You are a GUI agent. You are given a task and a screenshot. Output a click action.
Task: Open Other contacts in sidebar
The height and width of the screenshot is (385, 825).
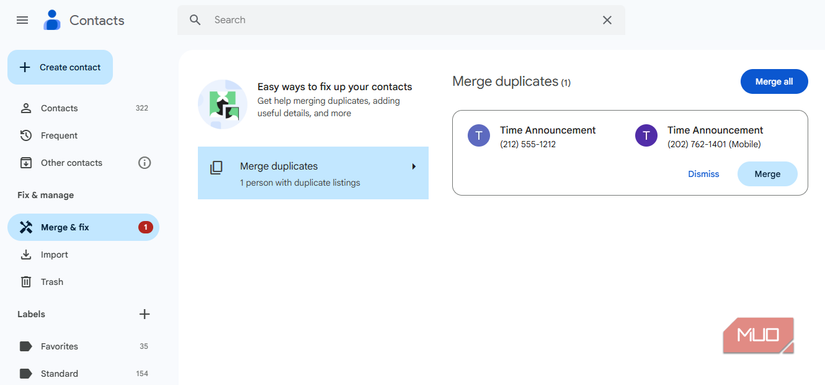coord(83,163)
